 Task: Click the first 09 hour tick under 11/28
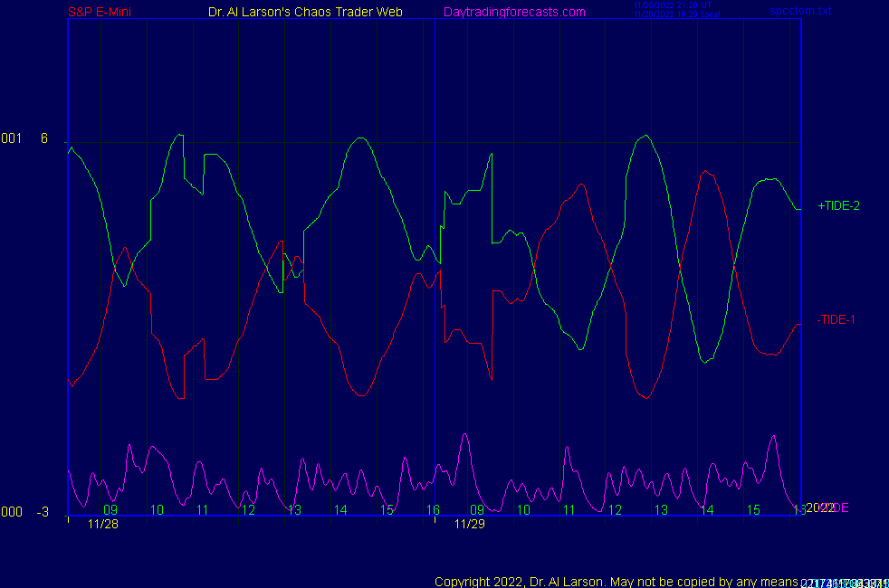pos(110,510)
